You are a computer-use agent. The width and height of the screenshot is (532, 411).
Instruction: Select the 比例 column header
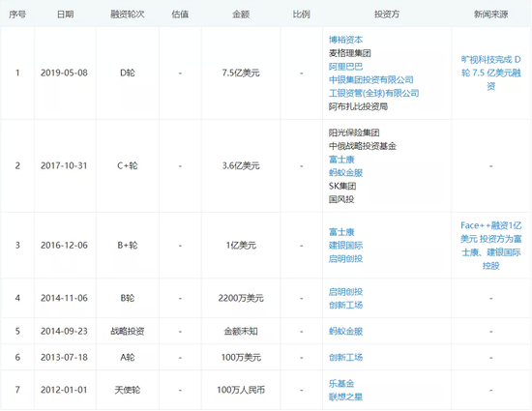coord(301,15)
